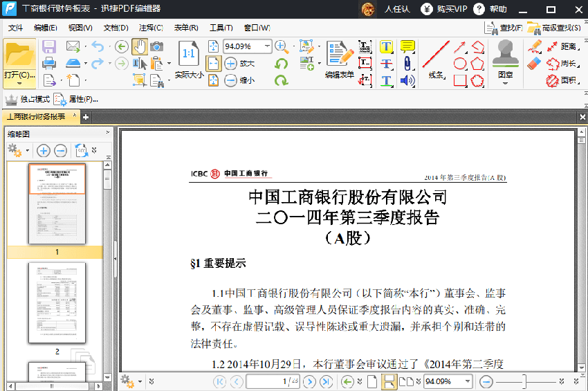Select the Line (线条) drawing tool
The height and width of the screenshot is (391, 588).
436,60
